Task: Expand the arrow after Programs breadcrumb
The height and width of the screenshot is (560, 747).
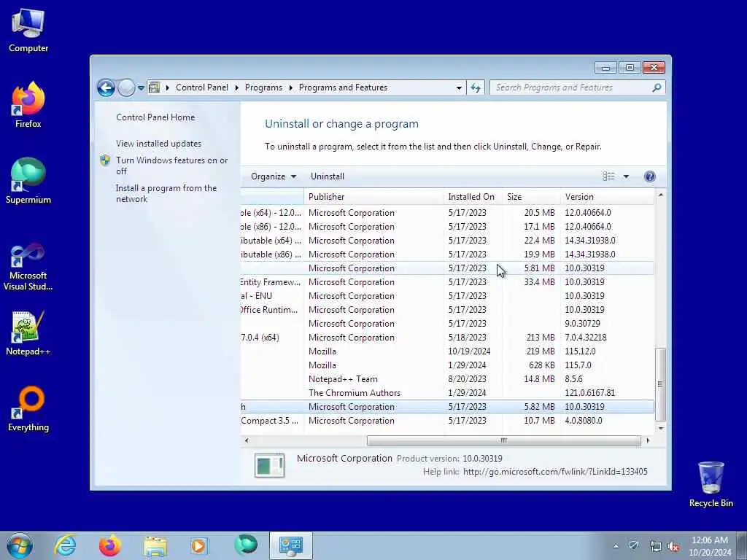Action: (290, 87)
